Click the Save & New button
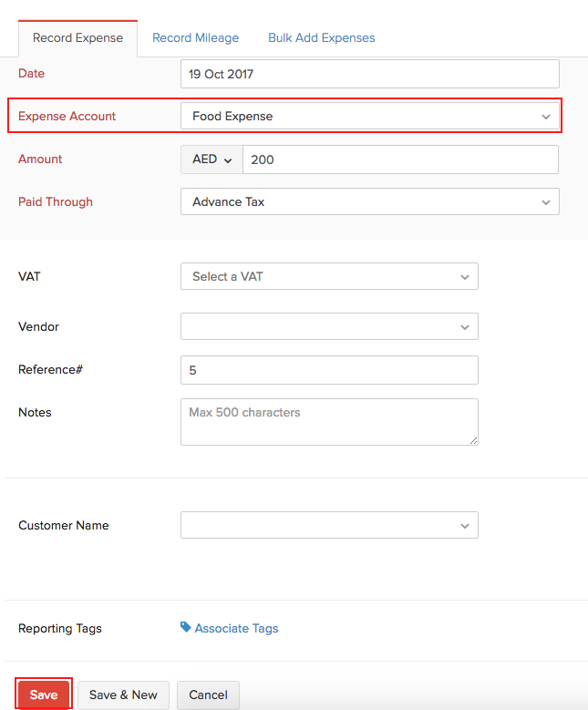This screenshot has height=710, width=588. click(123, 695)
